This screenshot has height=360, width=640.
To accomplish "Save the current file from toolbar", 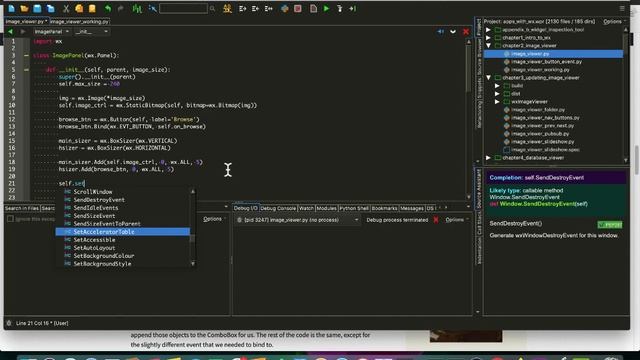I will 37,8.
